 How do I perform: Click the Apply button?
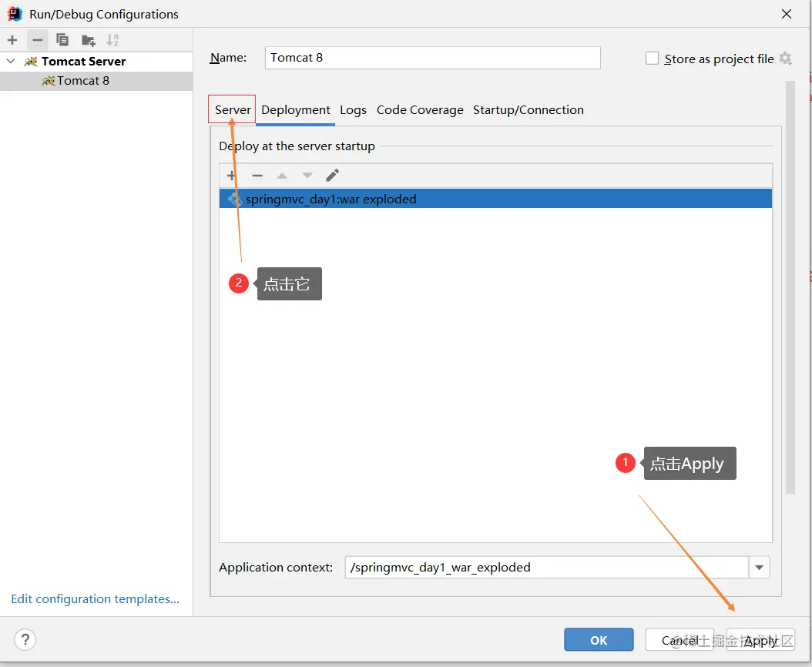coord(760,639)
